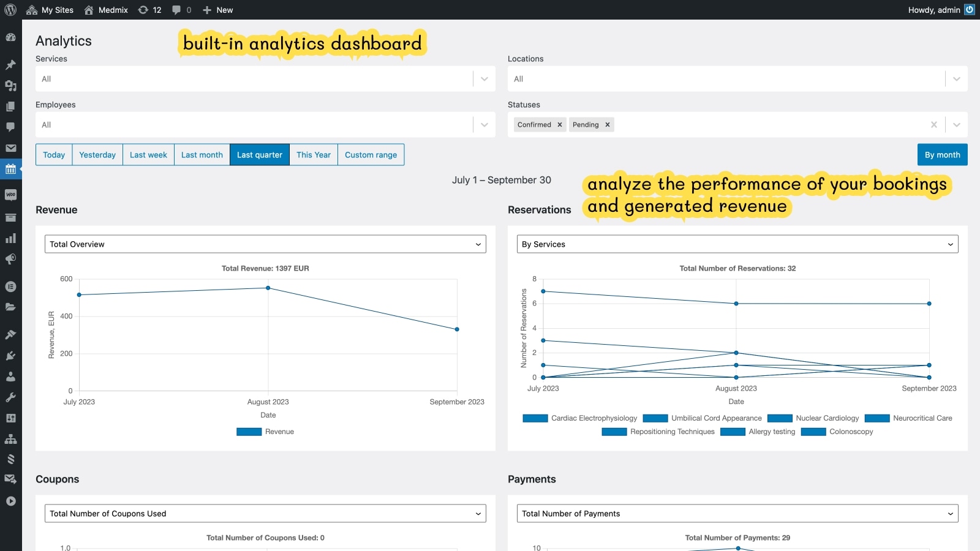Open Appearance paintbrush icon

(10, 334)
